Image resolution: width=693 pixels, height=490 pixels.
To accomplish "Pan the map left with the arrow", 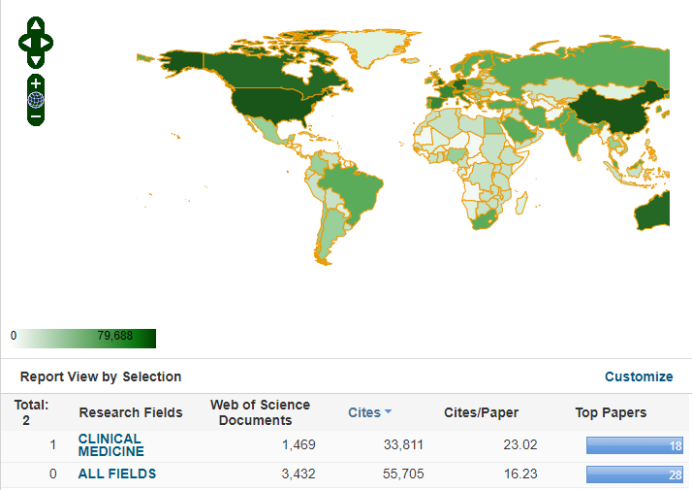I will (x=25, y=43).
